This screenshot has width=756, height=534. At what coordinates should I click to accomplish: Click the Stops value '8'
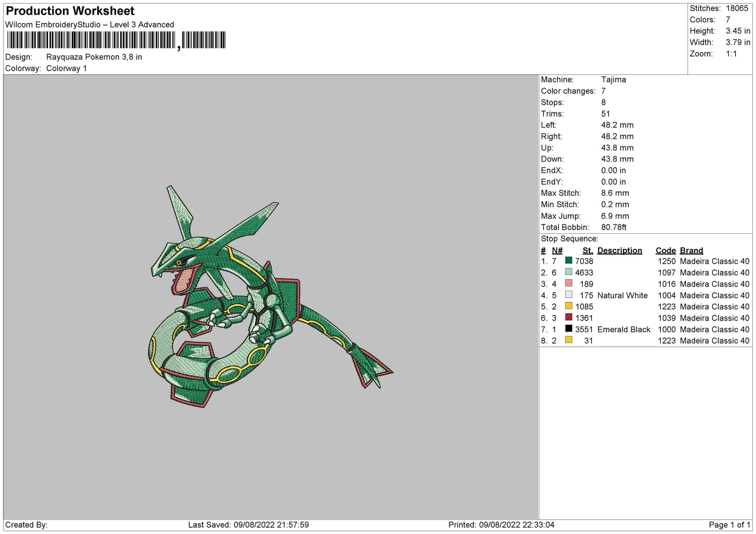tap(603, 103)
